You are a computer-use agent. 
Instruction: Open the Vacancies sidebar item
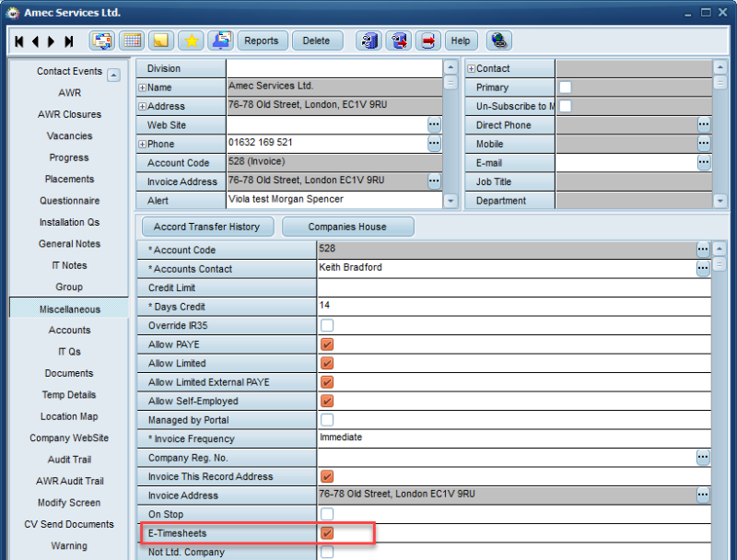tap(69, 136)
